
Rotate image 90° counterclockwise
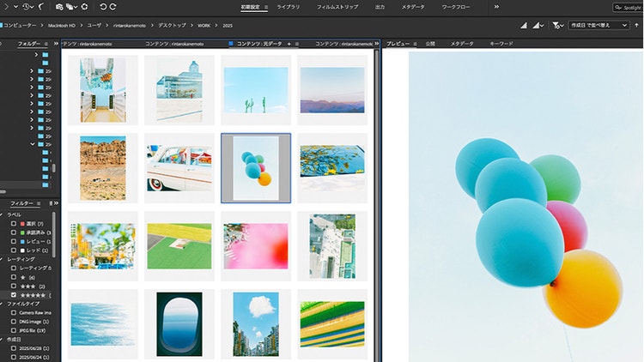(103, 7)
